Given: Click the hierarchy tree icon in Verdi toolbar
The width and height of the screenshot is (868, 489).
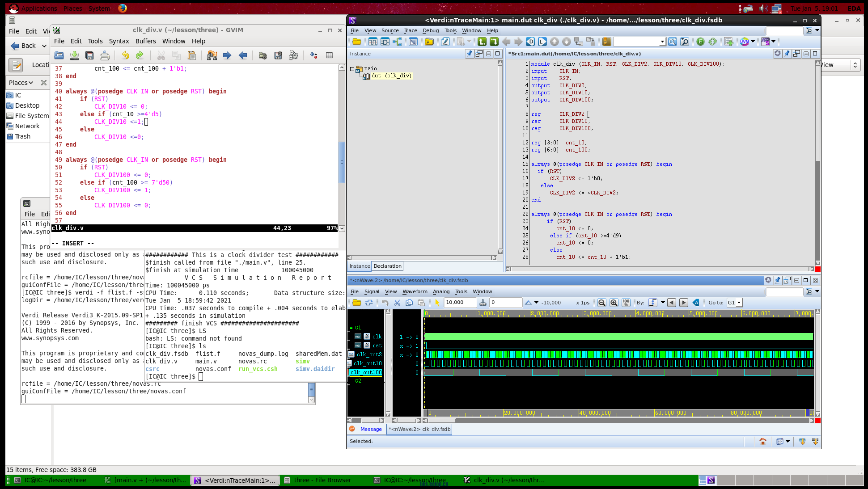Looking at the screenshot, I should pos(397,42).
